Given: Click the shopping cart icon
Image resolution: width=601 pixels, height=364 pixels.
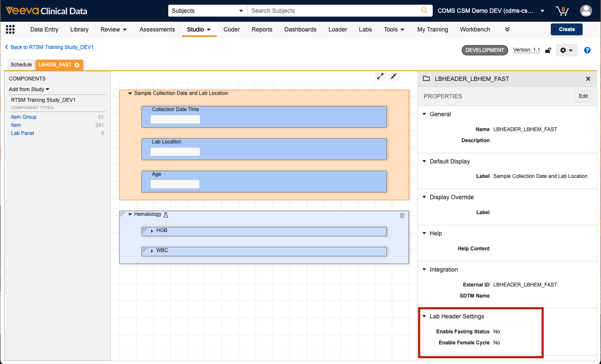Looking at the screenshot, I should (x=562, y=11).
